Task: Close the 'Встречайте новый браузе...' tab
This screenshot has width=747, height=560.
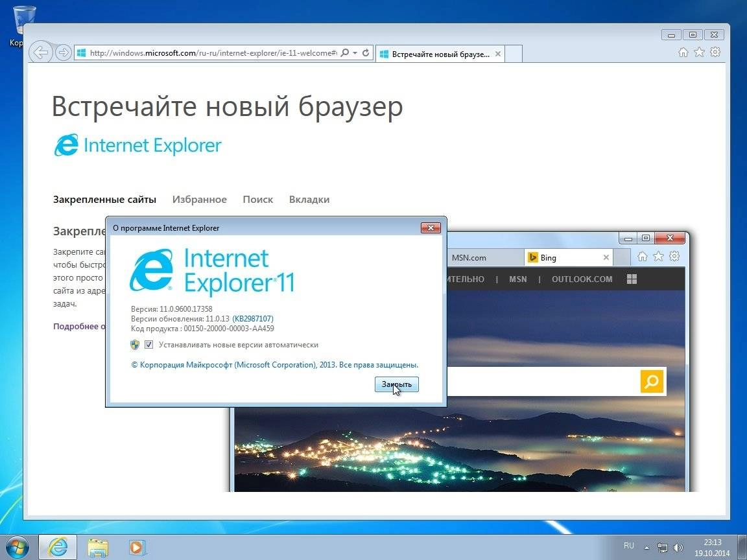Action: (x=498, y=54)
